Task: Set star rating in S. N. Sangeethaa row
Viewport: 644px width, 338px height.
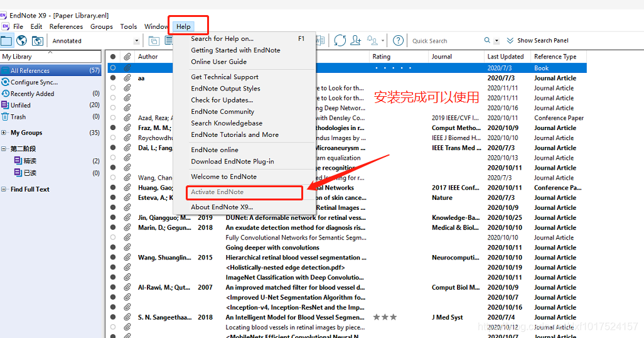Action: click(x=385, y=317)
